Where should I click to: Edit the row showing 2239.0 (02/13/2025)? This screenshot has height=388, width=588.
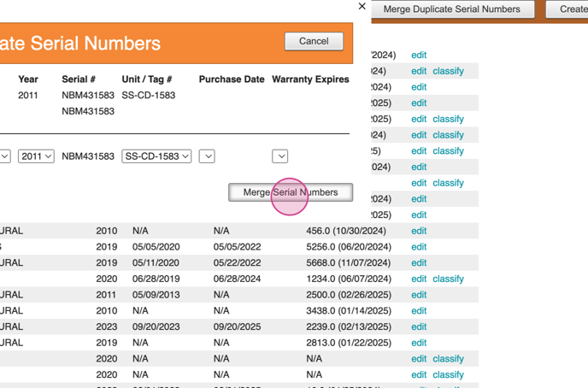click(419, 326)
